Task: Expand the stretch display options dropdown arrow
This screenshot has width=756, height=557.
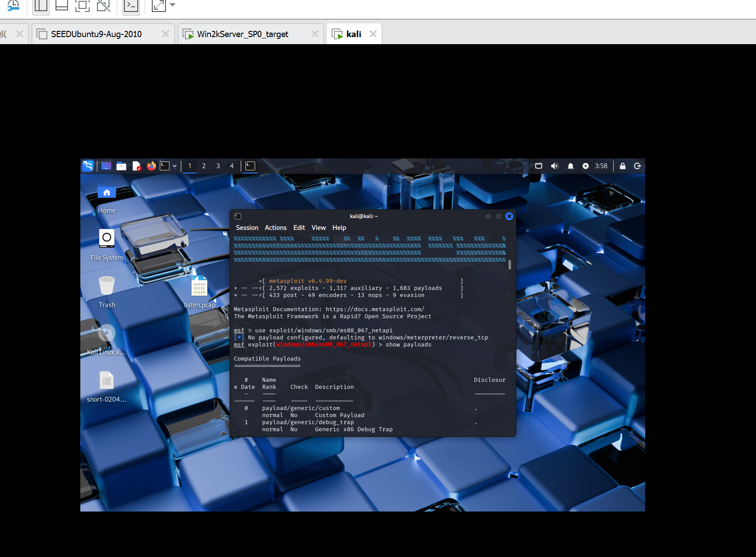Action: (x=173, y=5)
